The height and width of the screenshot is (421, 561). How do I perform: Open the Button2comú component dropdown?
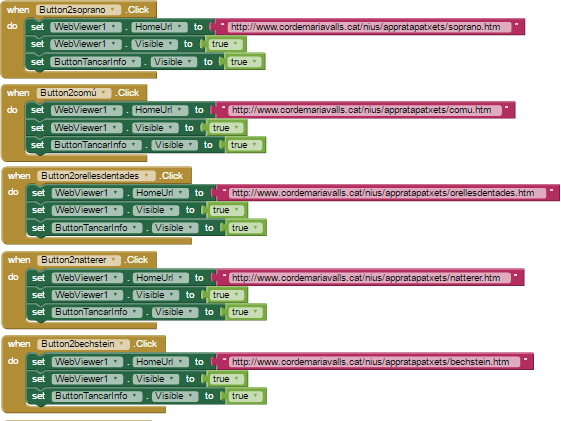click(74, 93)
